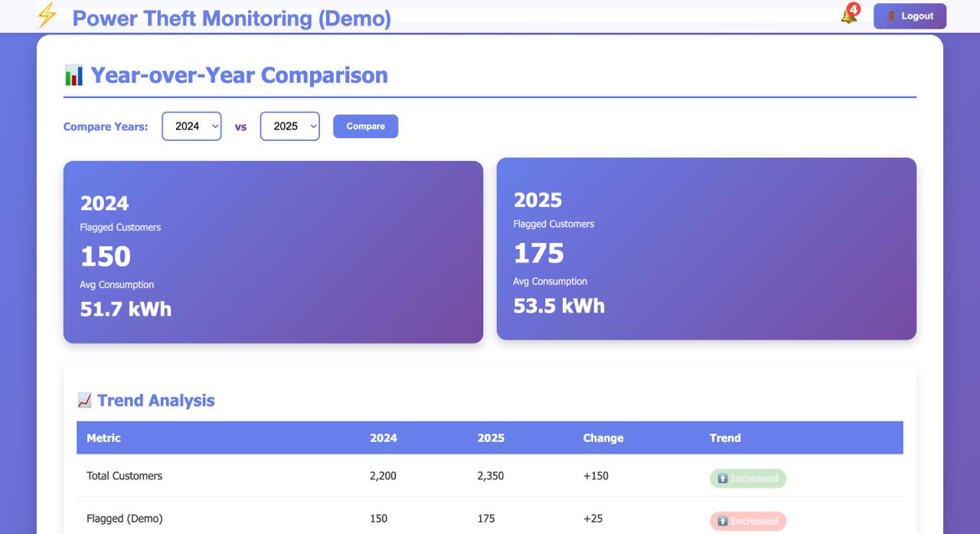This screenshot has width=980, height=534.
Task: Click the Compare button
Action: 365,126
